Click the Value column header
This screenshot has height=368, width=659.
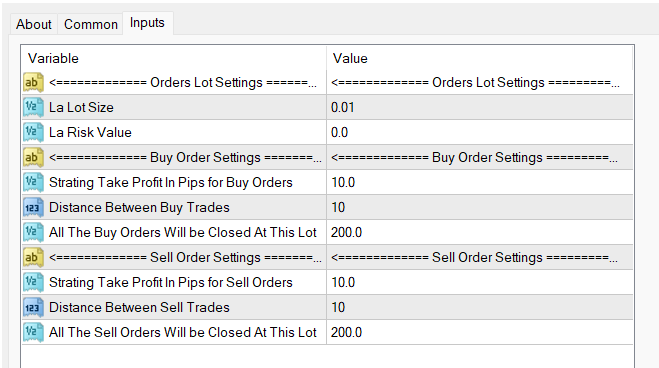tap(480, 58)
